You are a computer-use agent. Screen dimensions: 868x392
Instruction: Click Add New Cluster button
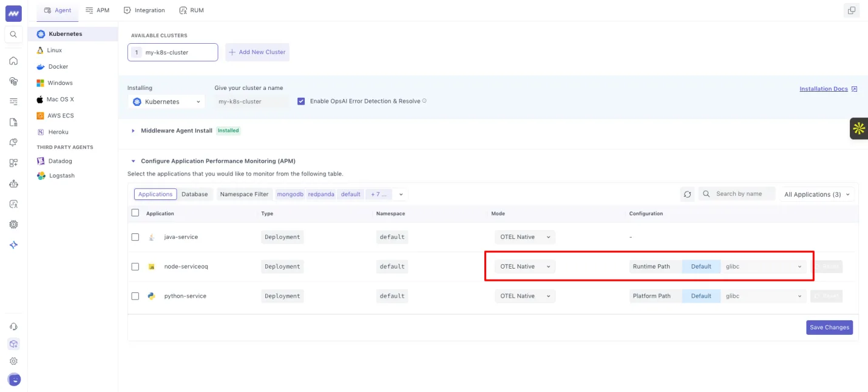point(257,52)
